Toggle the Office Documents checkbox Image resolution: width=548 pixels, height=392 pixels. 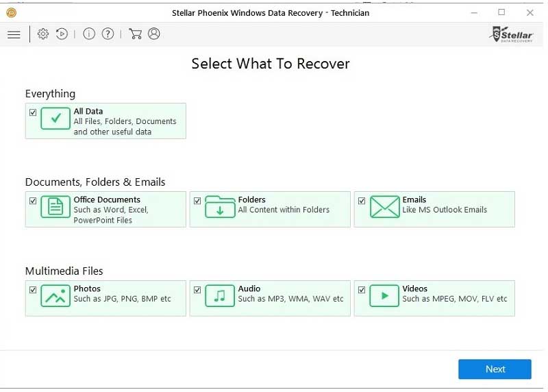pyautogui.click(x=33, y=201)
